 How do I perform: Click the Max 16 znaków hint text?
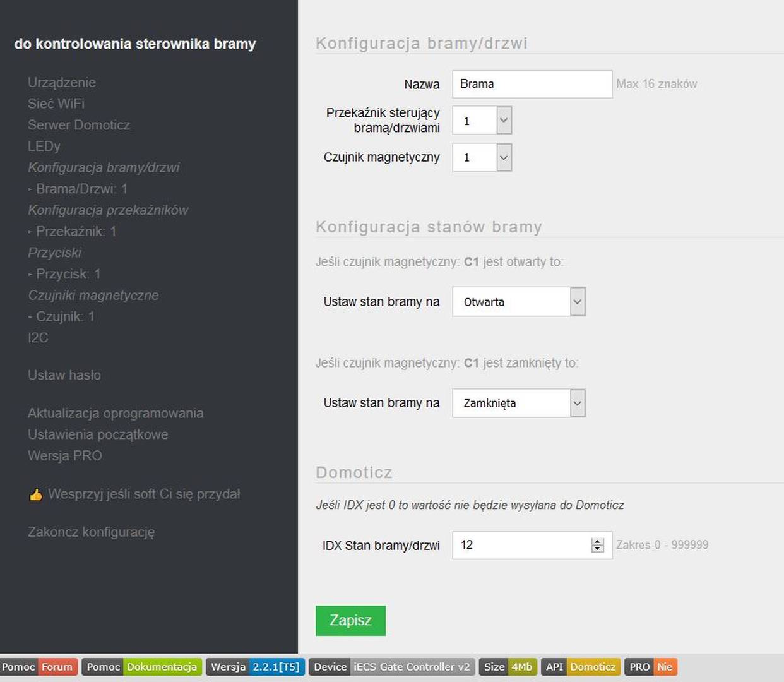[x=656, y=84]
